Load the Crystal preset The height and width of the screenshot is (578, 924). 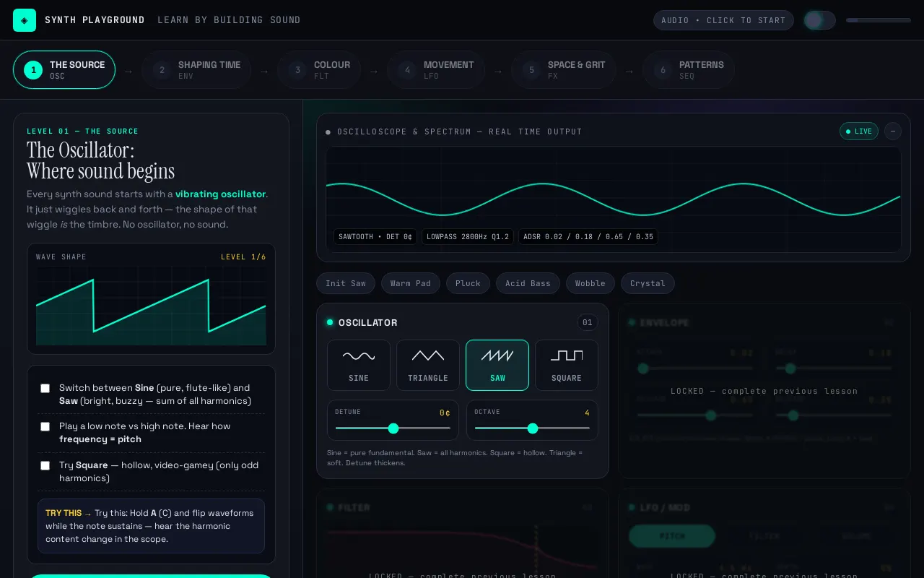click(648, 283)
